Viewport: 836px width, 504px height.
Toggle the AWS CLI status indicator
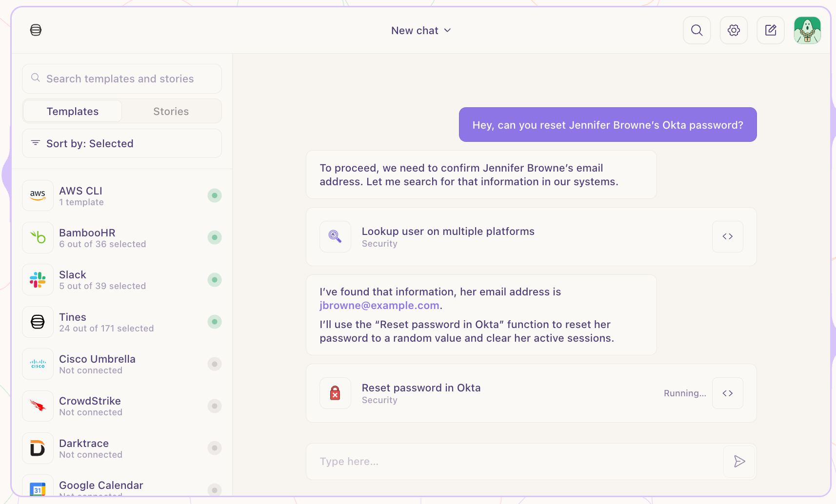pos(215,195)
